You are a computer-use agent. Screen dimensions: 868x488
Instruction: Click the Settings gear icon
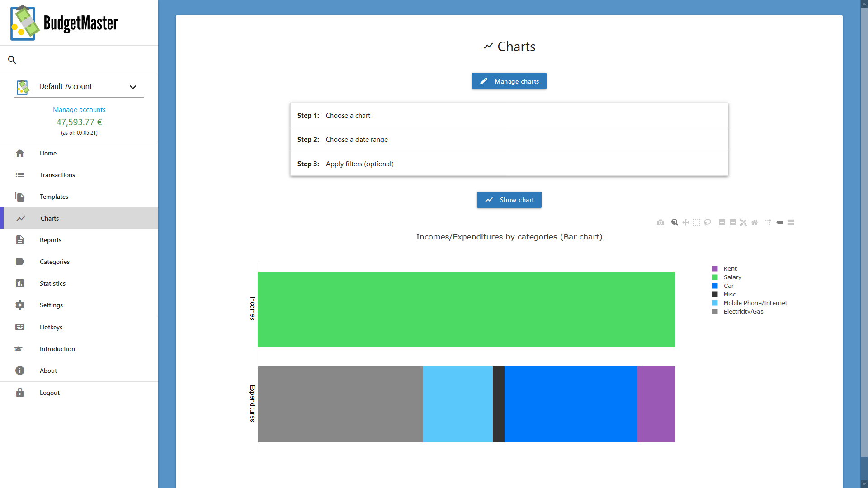click(x=20, y=305)
